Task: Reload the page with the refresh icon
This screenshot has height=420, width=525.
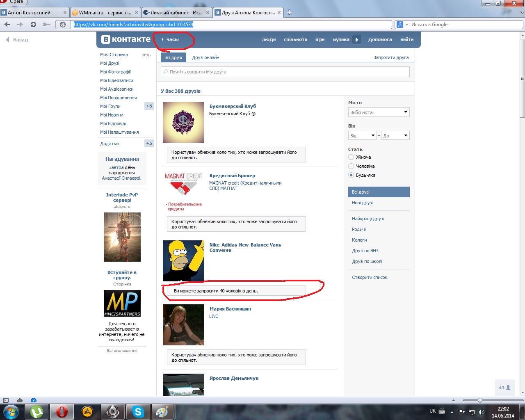Action: pyautogui.click(x=33, y=25)
